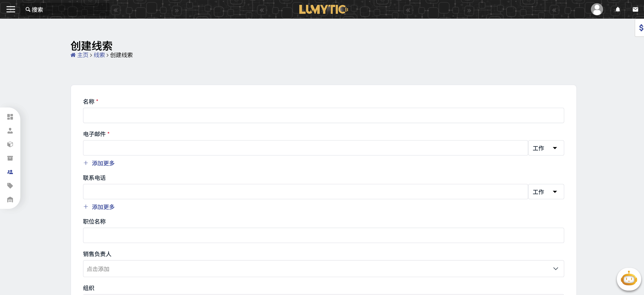The width and height of the screenshot is (644, 295).
Task: Open the warehouse icon in sidebar
Action: [10, 200]
